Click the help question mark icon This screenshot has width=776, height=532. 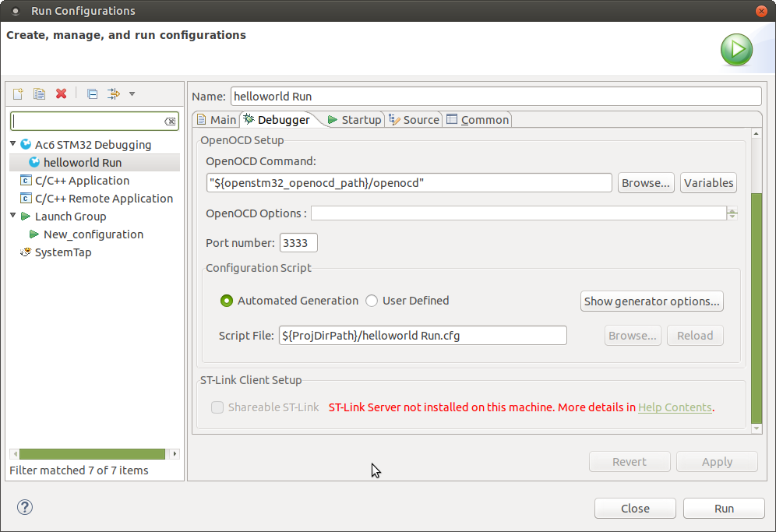pyautogui.click(x=25, y=508)
